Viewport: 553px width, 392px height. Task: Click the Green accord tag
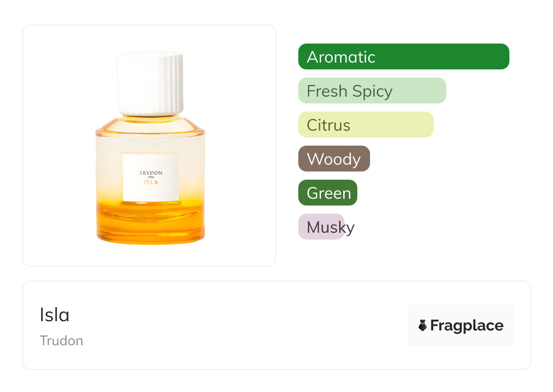pos(327,193)
